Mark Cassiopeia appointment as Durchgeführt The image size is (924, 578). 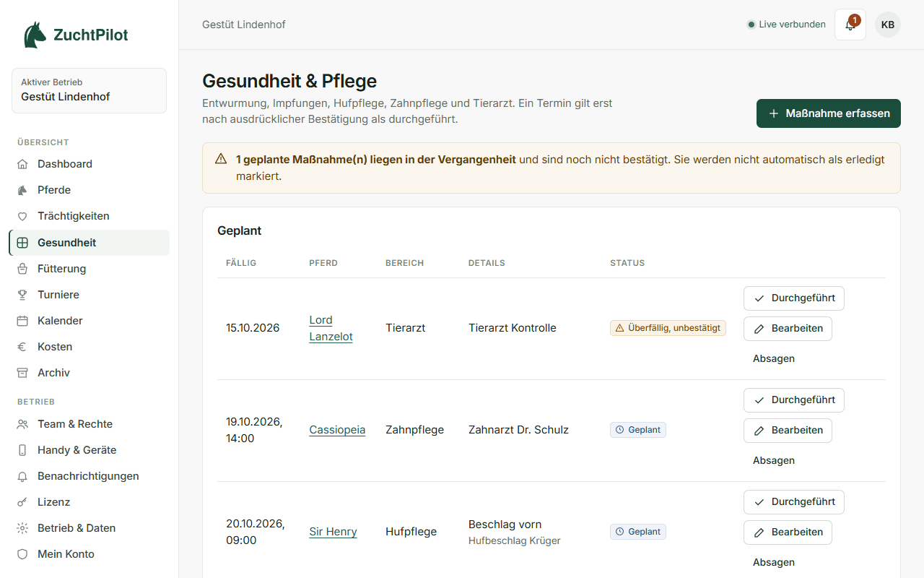click(x=794, y=400)
